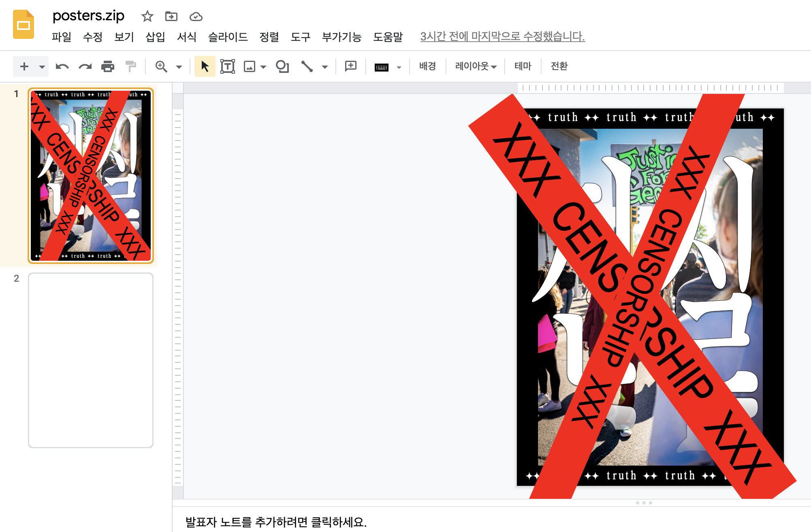Open last edit history link
This screenshot has width=811, height=532.
(x=502, y=36)
